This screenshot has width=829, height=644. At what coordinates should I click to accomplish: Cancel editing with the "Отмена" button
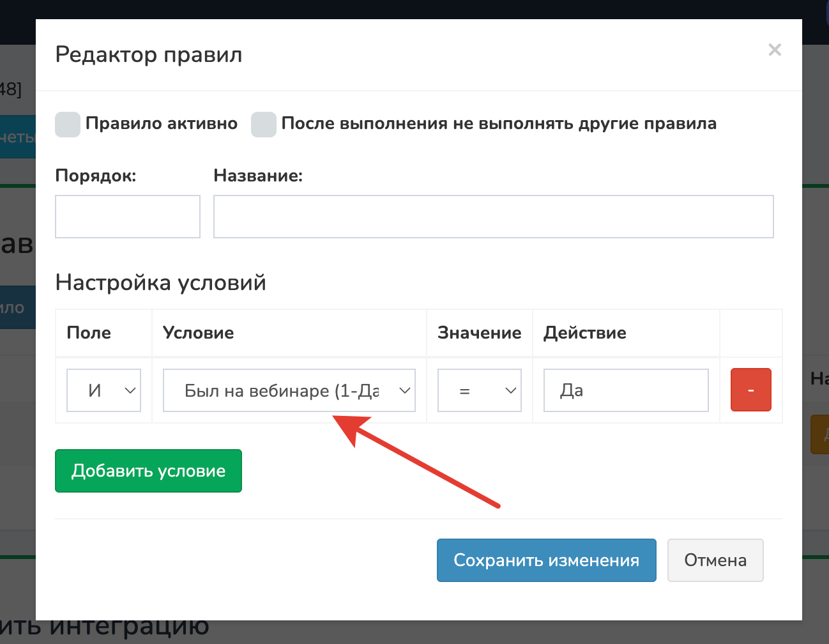coord(715,560)
